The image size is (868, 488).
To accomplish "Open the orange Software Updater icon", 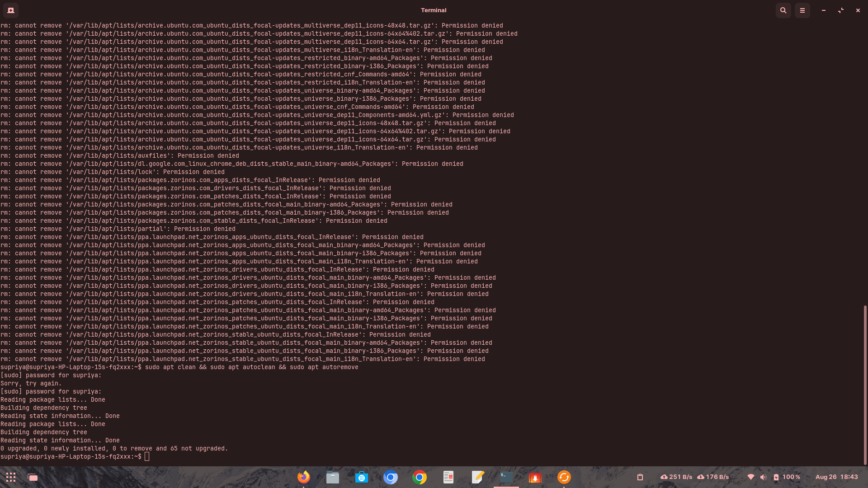I will coord(564,477).
